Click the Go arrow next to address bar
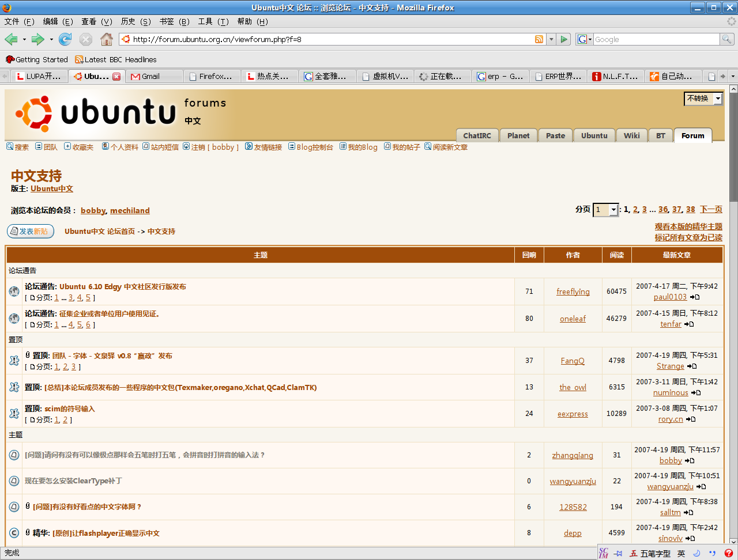Screen dimensions: 738x560 tap(564, 39)
